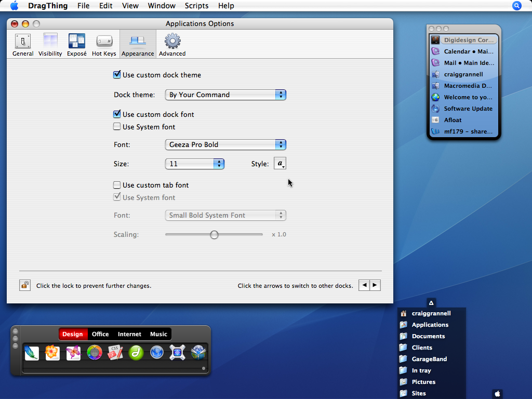This screenshot has width=532, height=399.
Task: Open the Apple menu
Action: [x=14, y=6]
